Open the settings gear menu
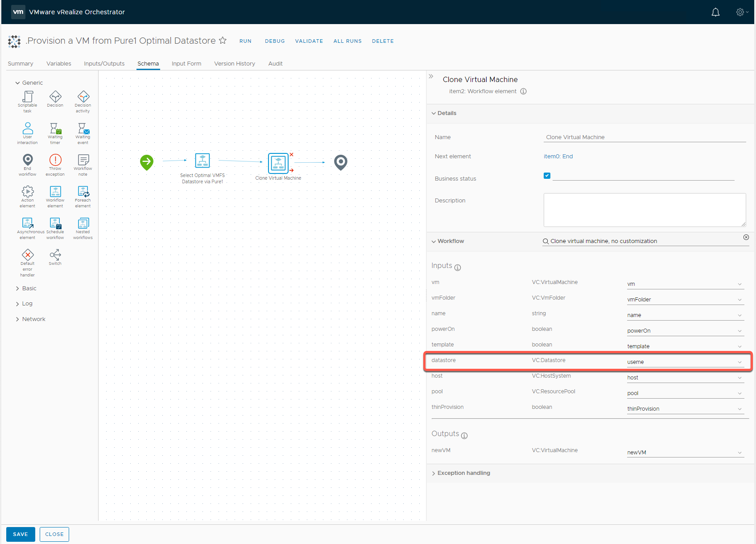The image size is (756, 544). click(742, 12)
